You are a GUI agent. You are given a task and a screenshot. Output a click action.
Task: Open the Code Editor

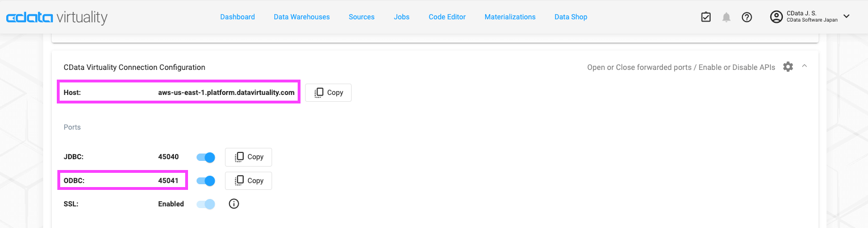click(x=447, y=17)
